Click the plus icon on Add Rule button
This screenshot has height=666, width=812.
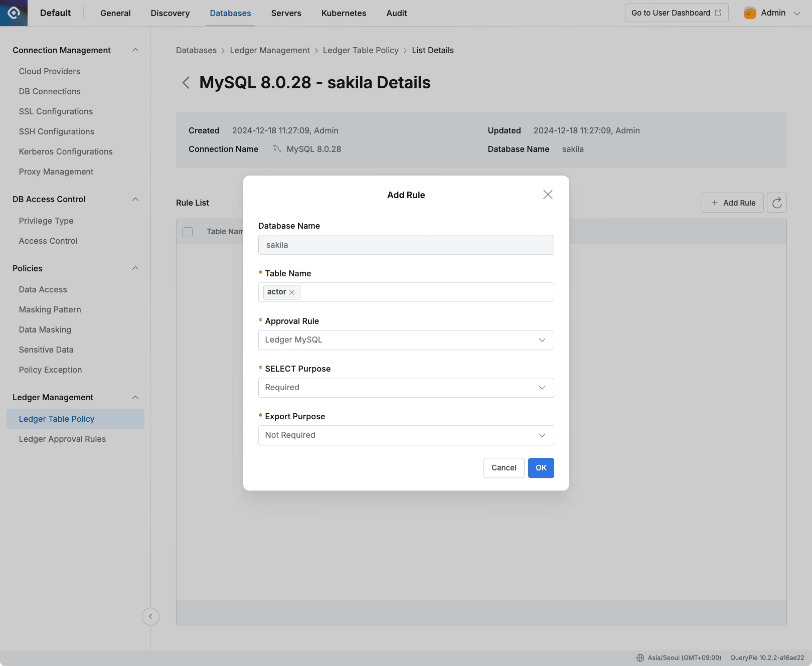pyautogui.click(x=714, y=203)
